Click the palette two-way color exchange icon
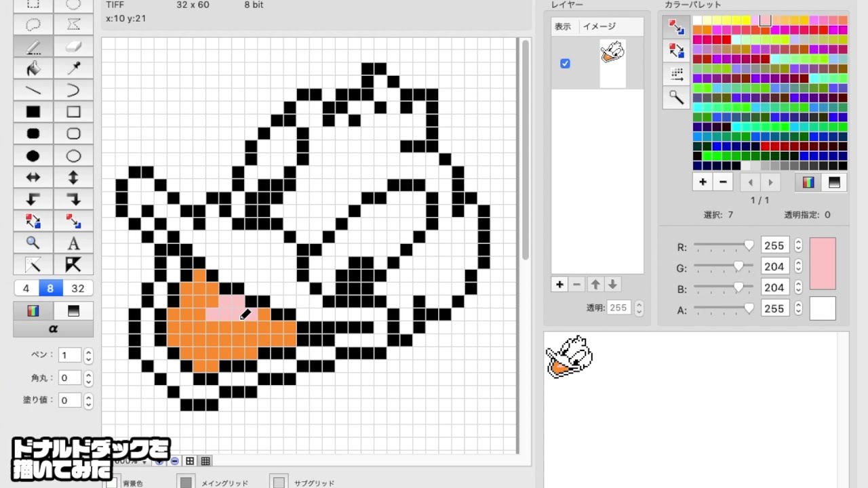Viewport: 868px width, 488px height. (676, 51)
